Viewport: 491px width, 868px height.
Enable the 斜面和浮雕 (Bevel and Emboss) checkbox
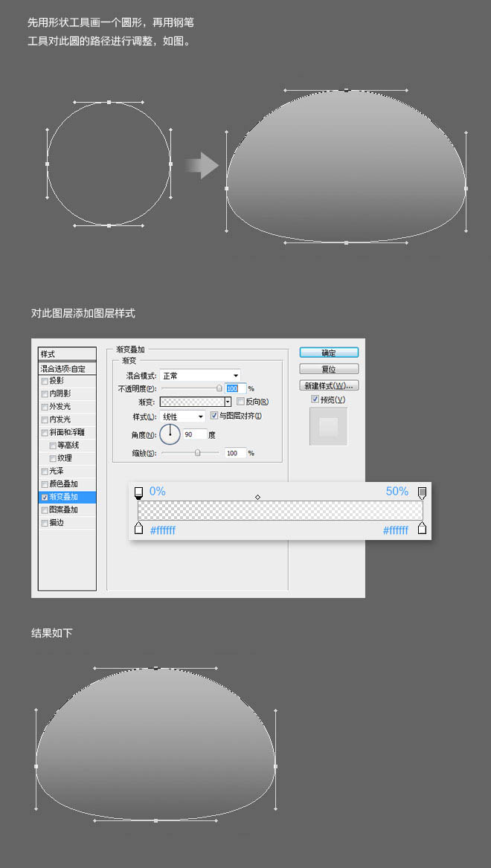click(x=45, y=432)
